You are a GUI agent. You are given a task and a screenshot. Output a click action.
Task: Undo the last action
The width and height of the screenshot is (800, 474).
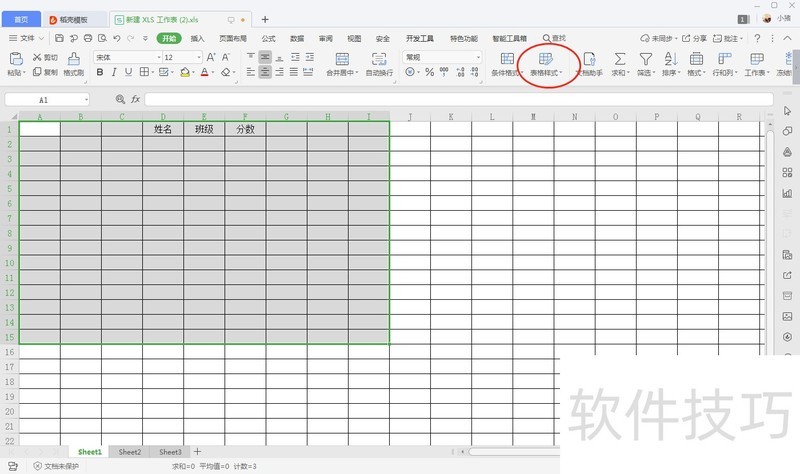117,38
